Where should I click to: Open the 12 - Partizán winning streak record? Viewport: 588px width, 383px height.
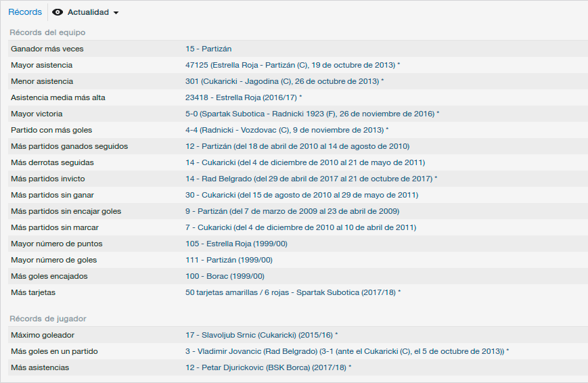pyautogui.click(x=297, y=146)
